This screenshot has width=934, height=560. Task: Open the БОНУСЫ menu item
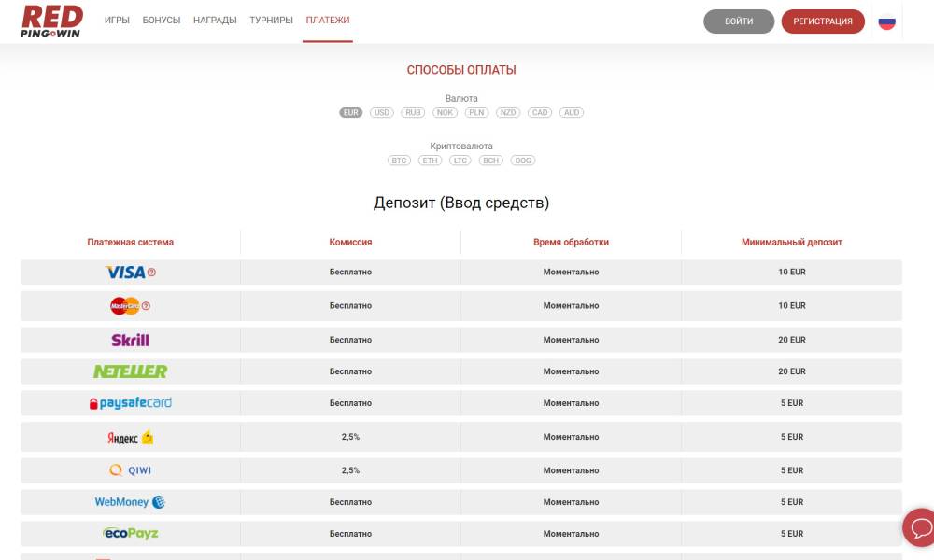pyautogui.click(x=162, y=21)
